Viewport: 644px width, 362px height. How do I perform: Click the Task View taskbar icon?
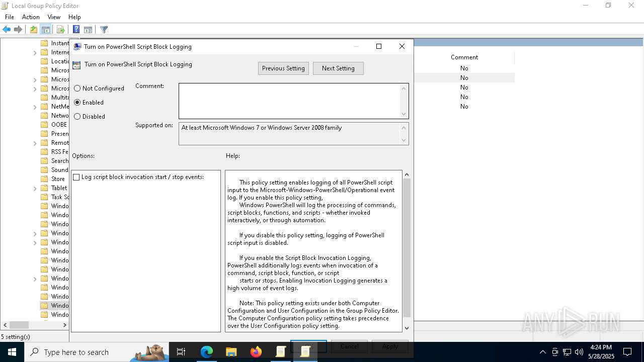181,352
